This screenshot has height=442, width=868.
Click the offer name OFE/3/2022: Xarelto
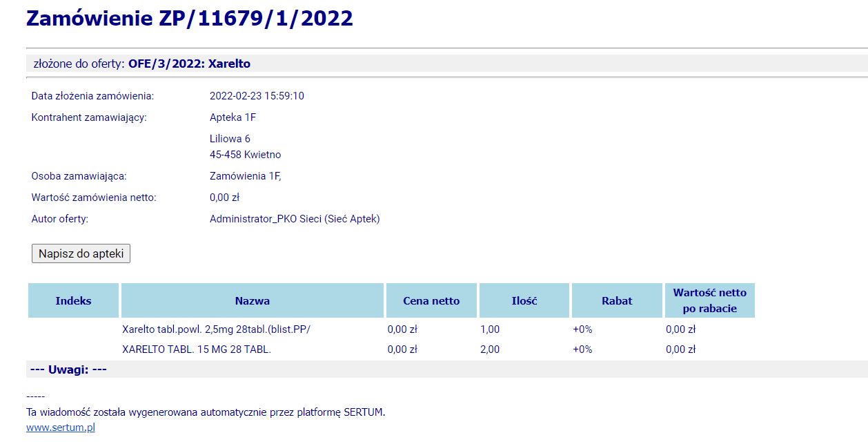190,64
